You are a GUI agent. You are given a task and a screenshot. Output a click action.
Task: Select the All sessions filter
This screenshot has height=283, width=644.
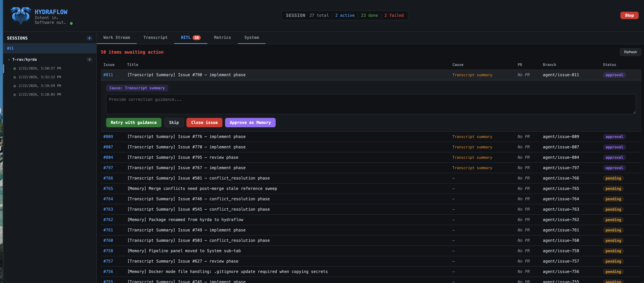tap(10, 48)
